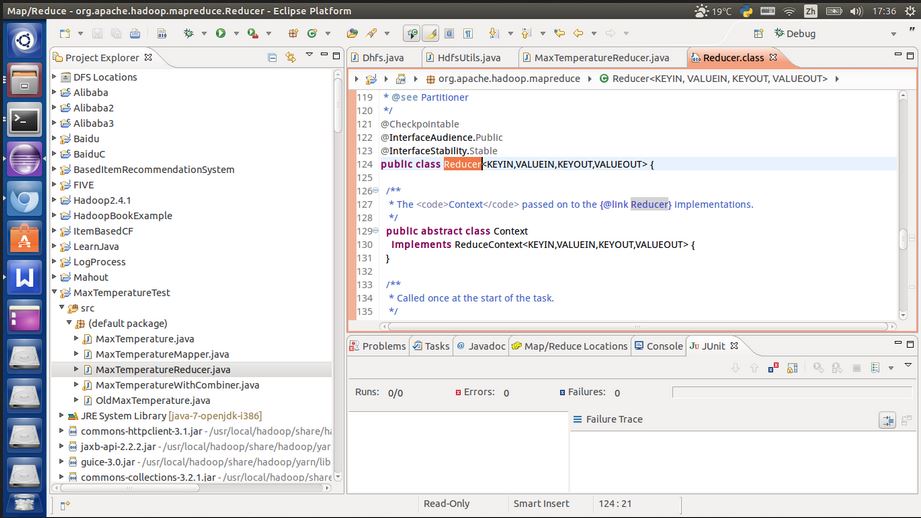
Task: Expand the JRE System Library node
Action: point(62,415)
